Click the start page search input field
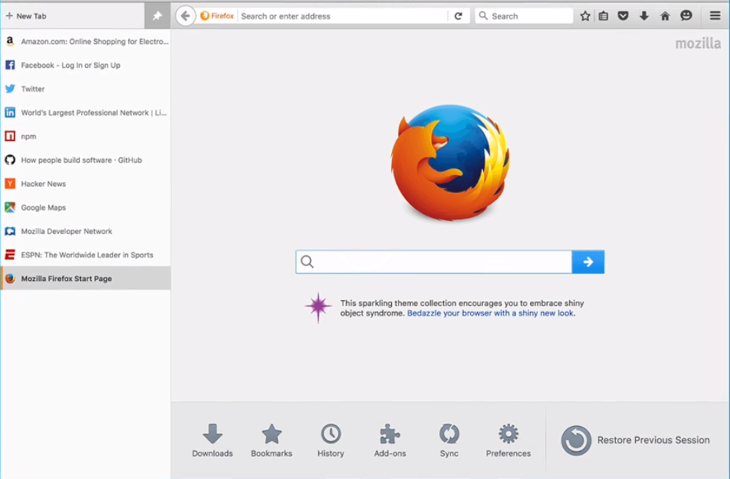Viewport: 730px width, 479px height. [x=434, y=262]
